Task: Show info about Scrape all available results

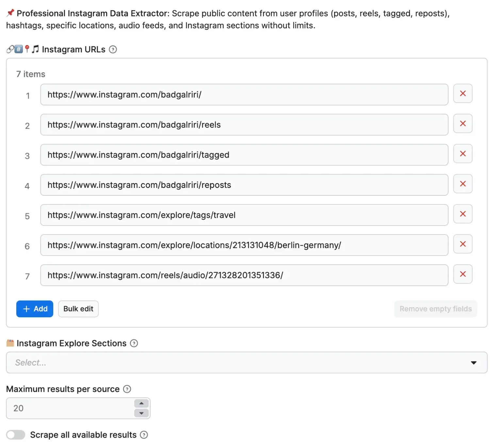Action: tap(144, 435)
